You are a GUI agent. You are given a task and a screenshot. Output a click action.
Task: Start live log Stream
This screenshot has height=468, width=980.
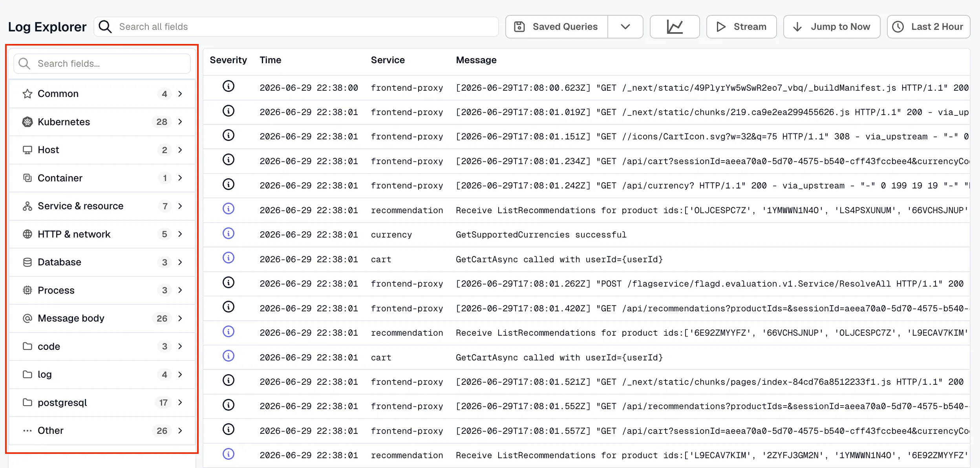741,27
